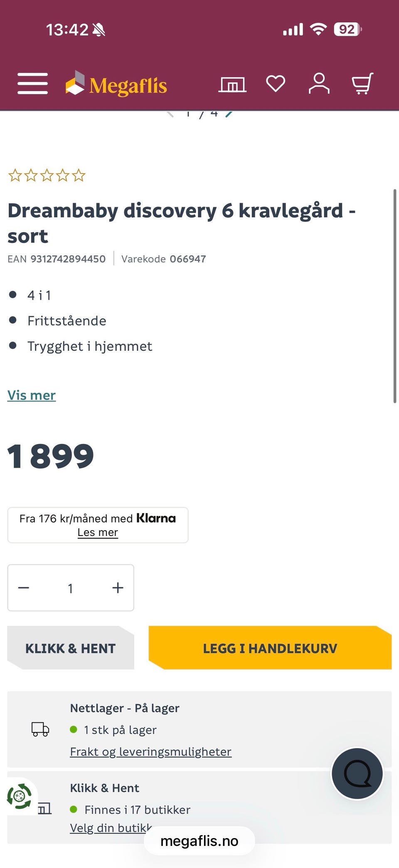399x868 pixels.
Task: Tap the megaflis.no address pill
Action: coord(199,841)
